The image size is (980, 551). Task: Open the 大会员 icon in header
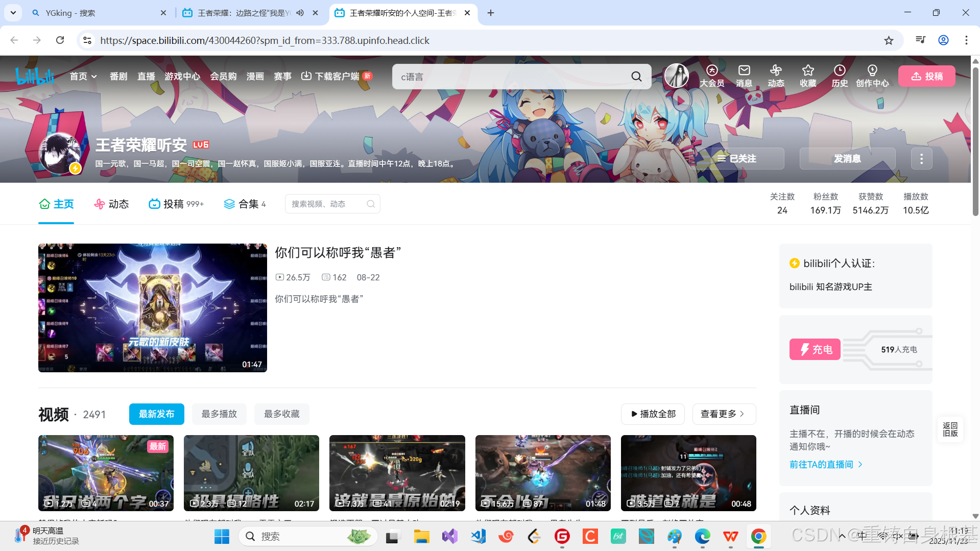coord(712,76)
